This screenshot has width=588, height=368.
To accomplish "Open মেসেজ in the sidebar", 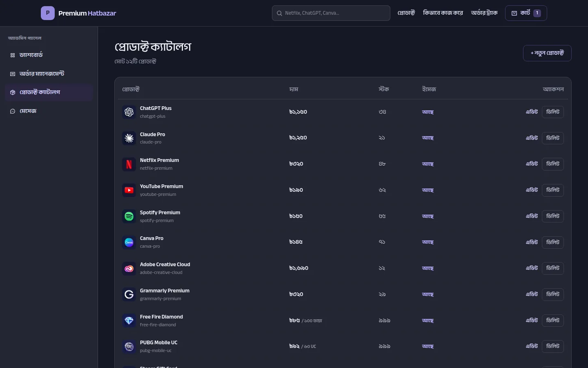I will tap(49, 111).
